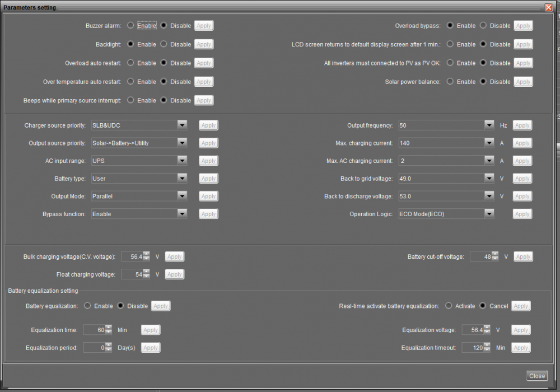The height and width of the screenshot is (392, 560).
Task: Apply the Battery type setting
Action: point(208,179)
